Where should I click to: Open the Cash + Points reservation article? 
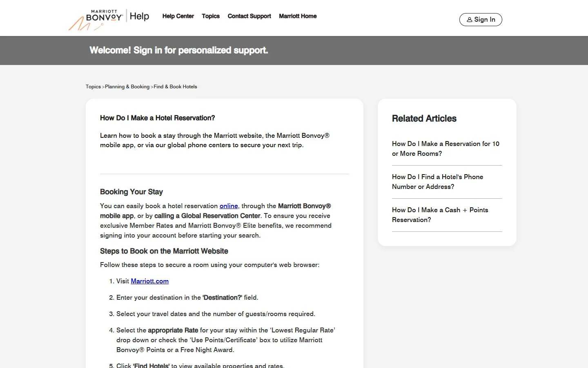click(x=440, y=215)
